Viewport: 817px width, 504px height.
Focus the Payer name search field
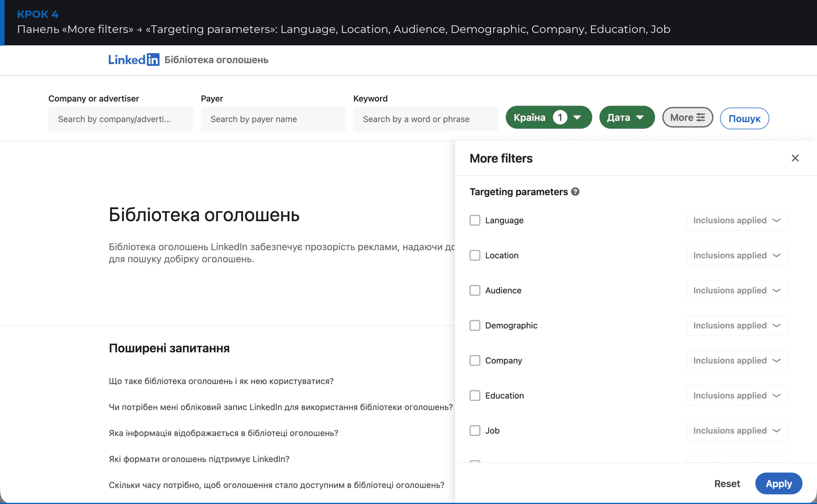[x=273, y=119]
